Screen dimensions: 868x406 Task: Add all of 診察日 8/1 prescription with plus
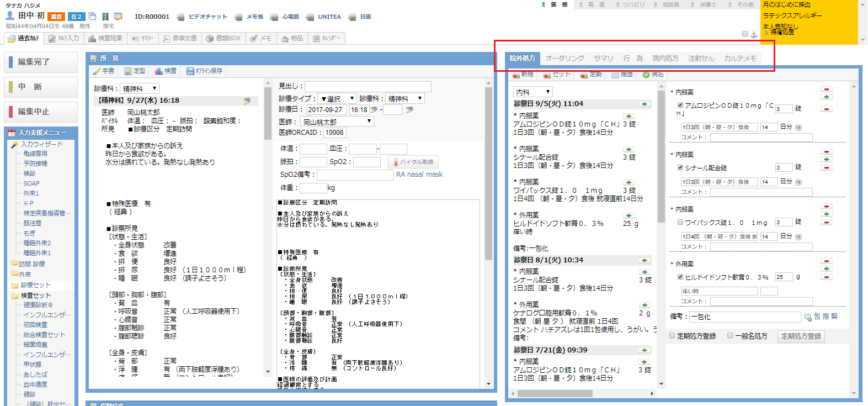tap(644, 260)
